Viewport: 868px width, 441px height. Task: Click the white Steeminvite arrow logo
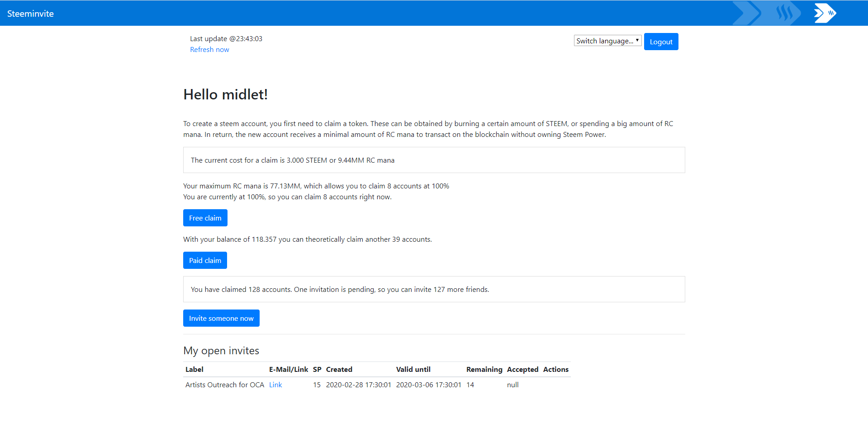(825, 14)
